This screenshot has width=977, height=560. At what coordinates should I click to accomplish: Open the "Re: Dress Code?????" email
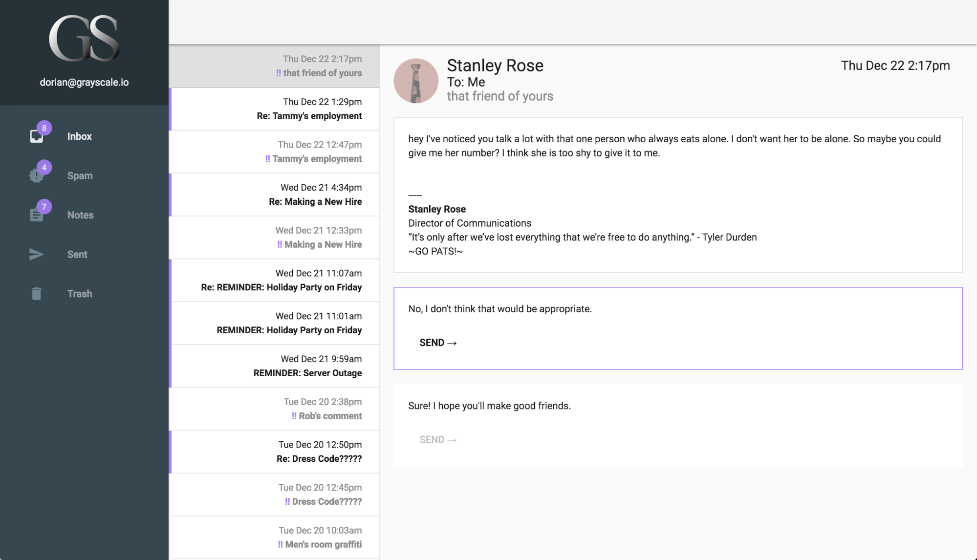tap(274, 452)
